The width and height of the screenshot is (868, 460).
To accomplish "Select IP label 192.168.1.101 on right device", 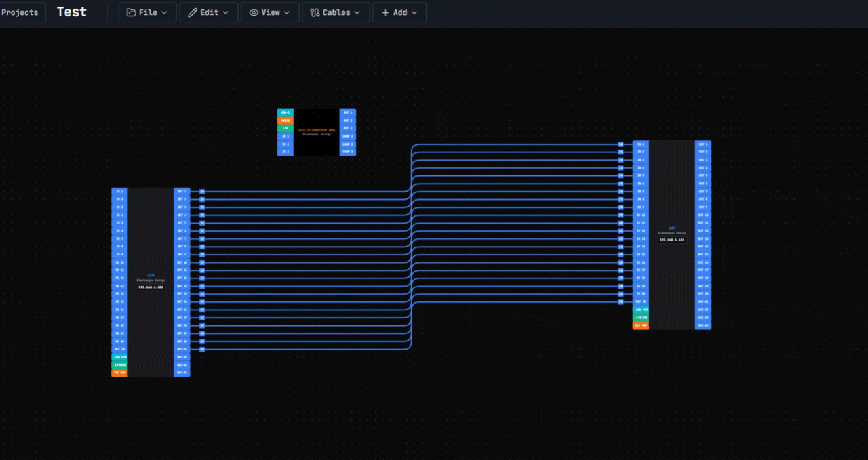I will (x=672, y=240).
